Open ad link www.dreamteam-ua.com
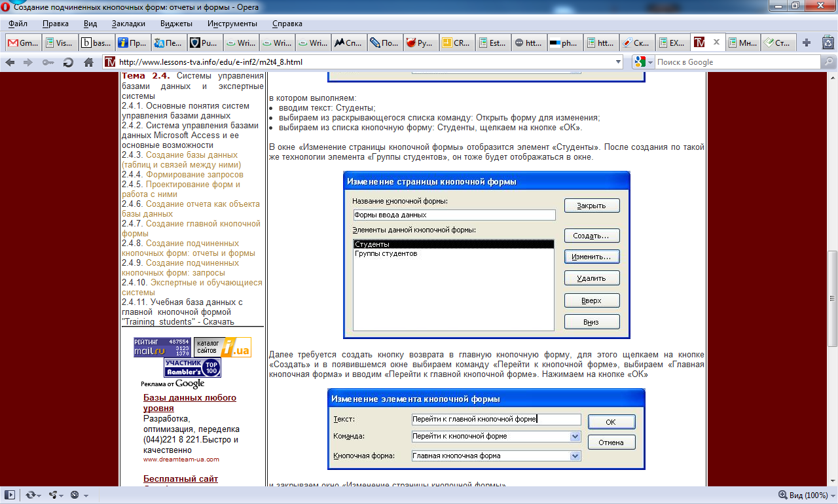 pyautogui.click(x=181, y=459)
